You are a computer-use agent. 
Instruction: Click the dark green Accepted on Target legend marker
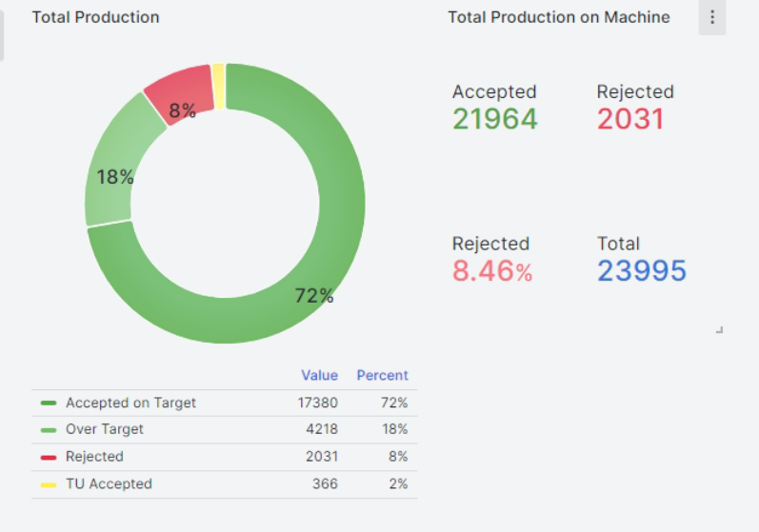click(49, 404)
